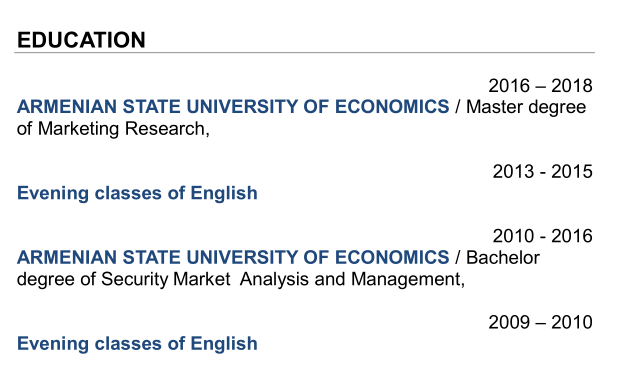Screen dimensions: 632x381
Task: Open the ARMENIAN STATE UNIVERSITY link beside Bachelor
Action: point(233,258)
